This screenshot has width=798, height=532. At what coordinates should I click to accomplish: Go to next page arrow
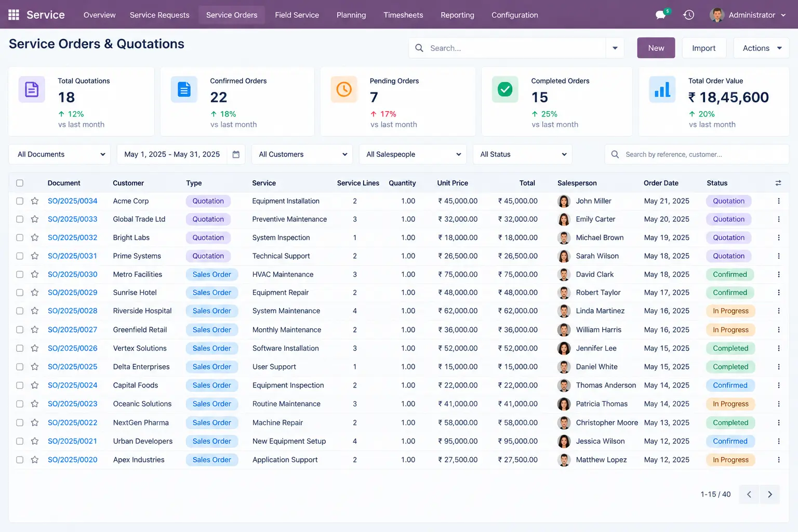[770, 495]
